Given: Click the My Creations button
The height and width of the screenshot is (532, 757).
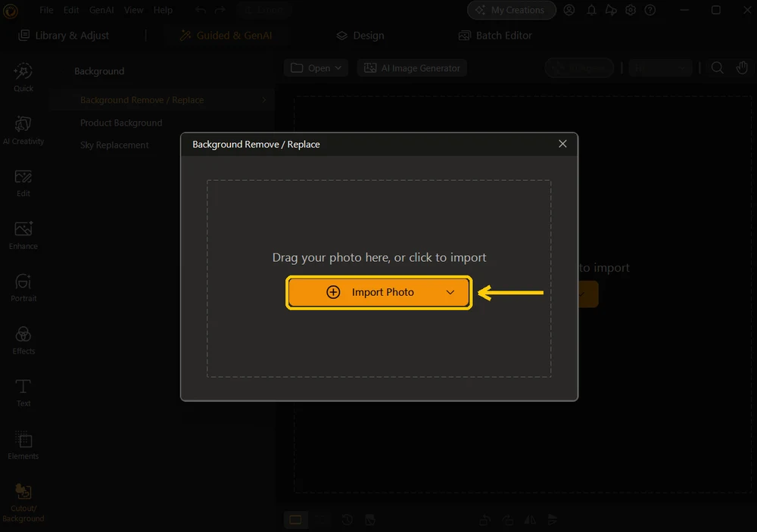Looking at the screenshot, I should click(x=511, y=10).
